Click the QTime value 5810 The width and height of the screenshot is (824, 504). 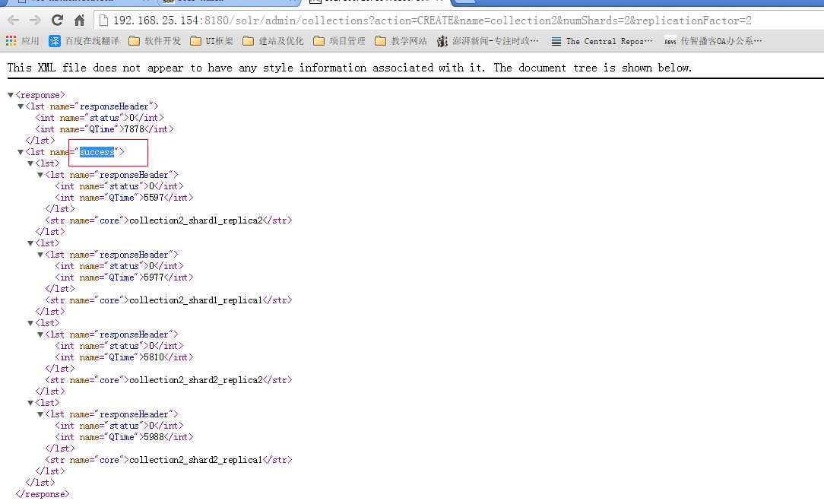click(154, 357)
